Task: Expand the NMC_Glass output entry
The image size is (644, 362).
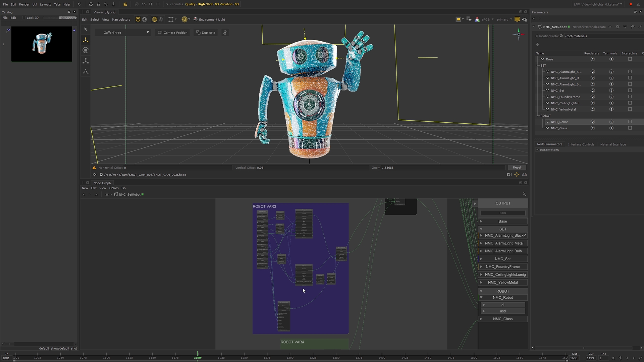Action: 481,319
